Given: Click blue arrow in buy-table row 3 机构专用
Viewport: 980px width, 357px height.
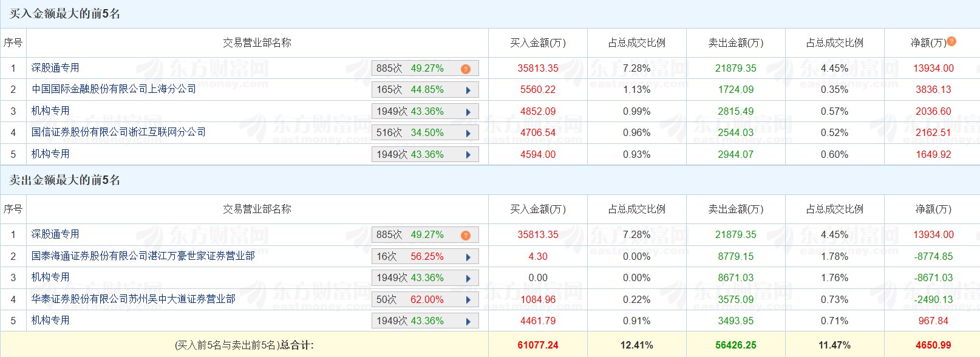Looking at the screenshot, I should click(x=468, y=112).
